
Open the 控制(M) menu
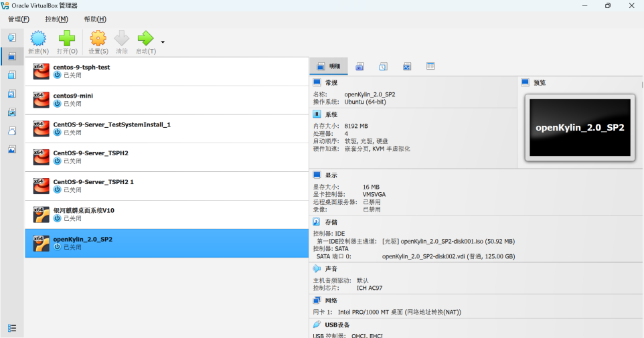coord(57,19)
